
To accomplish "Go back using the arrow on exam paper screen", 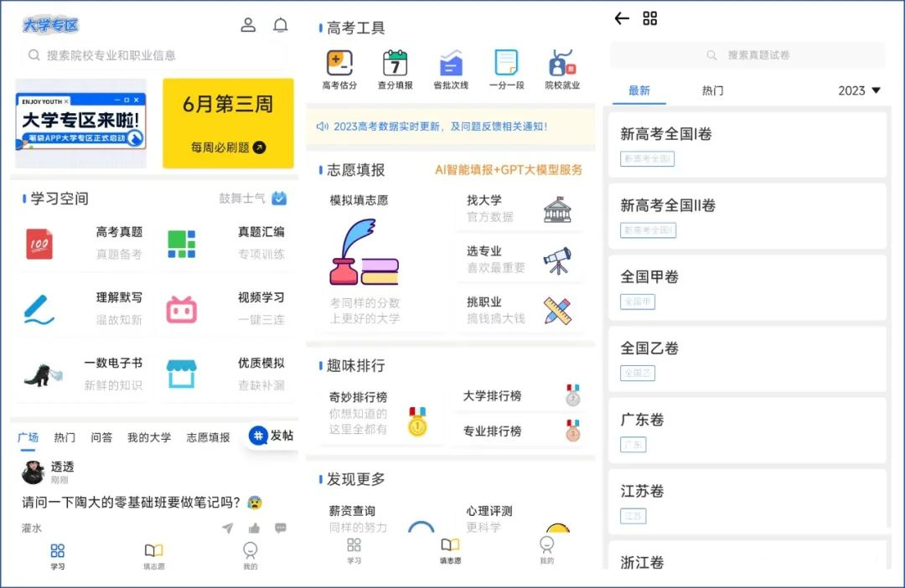I will [620, 18].
